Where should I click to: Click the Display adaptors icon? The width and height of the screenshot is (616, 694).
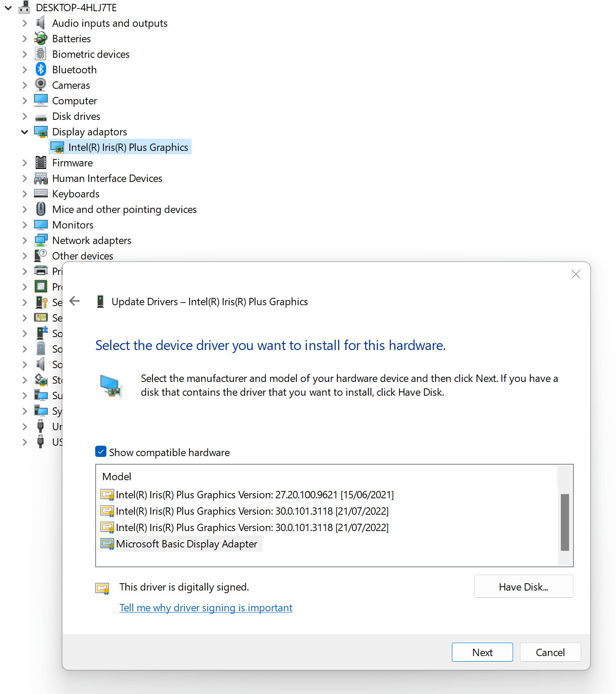(x=41, y=132)
